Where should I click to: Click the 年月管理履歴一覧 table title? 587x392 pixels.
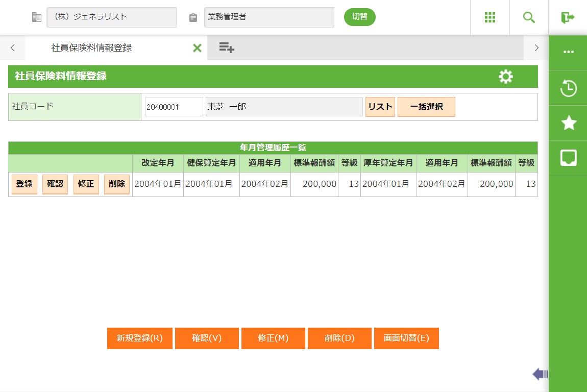[x=273, y=148]
